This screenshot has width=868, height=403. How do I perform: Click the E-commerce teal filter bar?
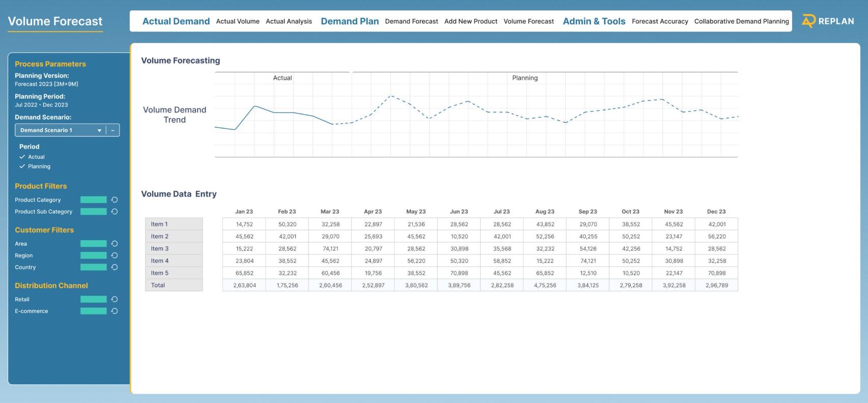click(x=94, y=311)
